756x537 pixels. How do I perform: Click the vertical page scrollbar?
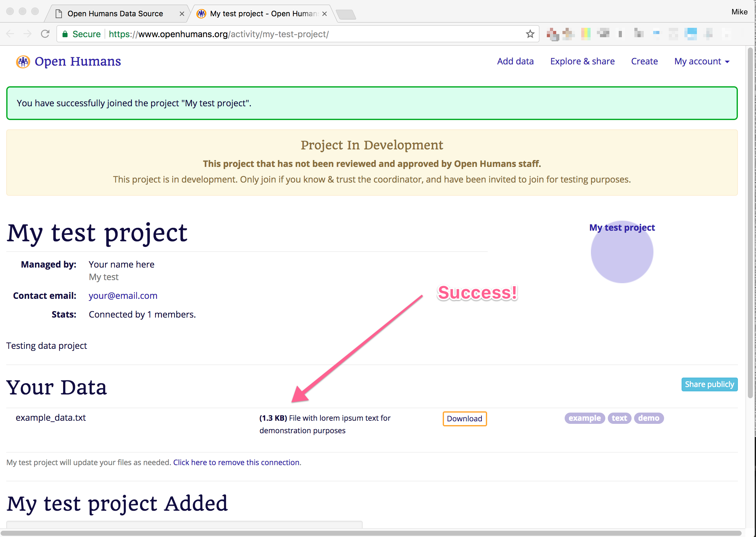[750, 223]
